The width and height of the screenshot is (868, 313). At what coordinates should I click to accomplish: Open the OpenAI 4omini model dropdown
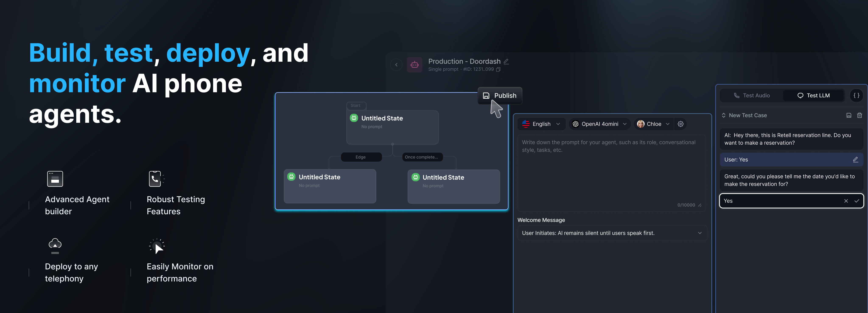click(600, 124)
